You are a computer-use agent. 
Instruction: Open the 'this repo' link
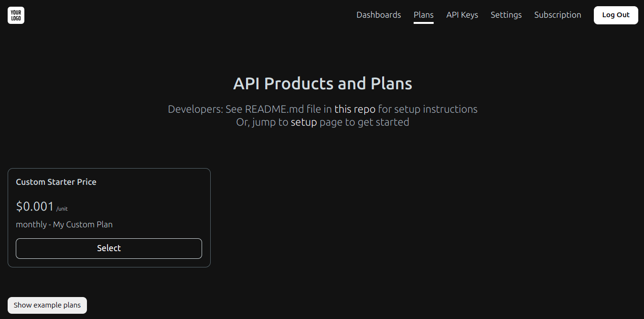coord(354,109)
